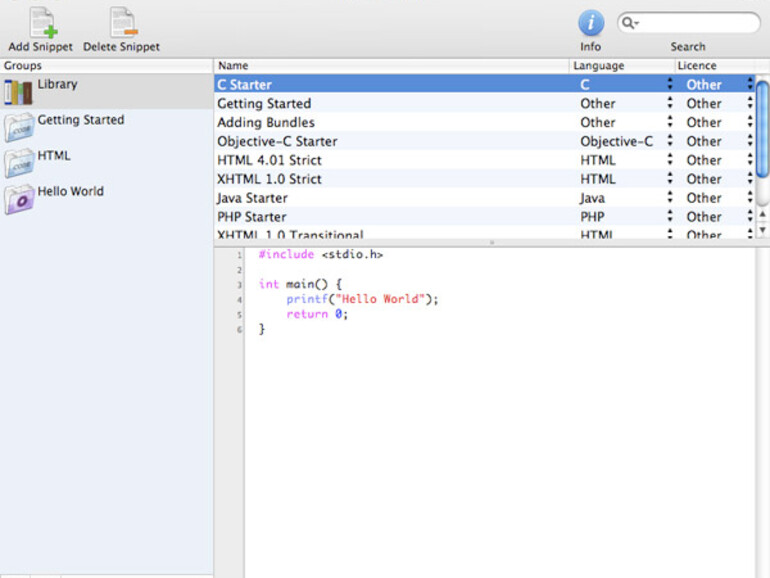Viewport: 770px width, 578px height.
Task: Select the Library bookshelf icon
Action: 18,92
